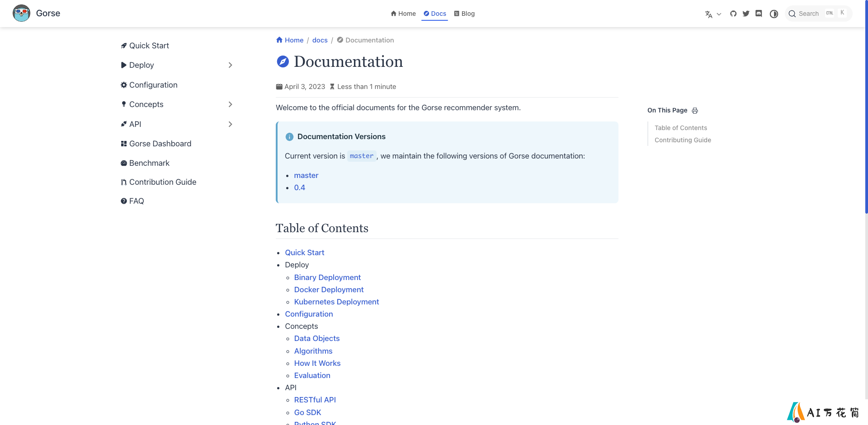Select Docs in top navigation
Screen dimensions: 868x425
pyautogui.click(x=435, y=14)
